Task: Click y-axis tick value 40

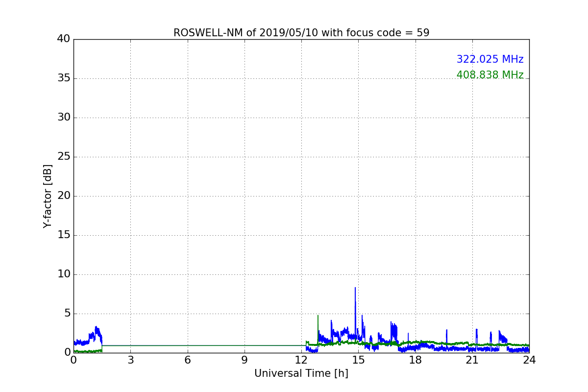Action: tap(64, 39)
